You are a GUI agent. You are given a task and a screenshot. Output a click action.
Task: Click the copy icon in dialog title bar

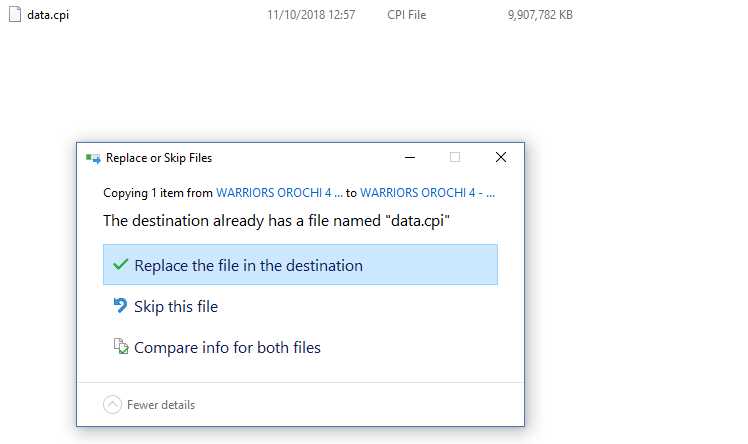93,158
